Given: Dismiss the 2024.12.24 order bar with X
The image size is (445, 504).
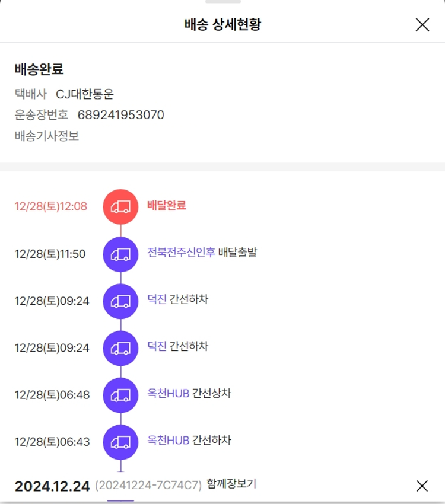Looking at the screenshot, I should 422,486.
